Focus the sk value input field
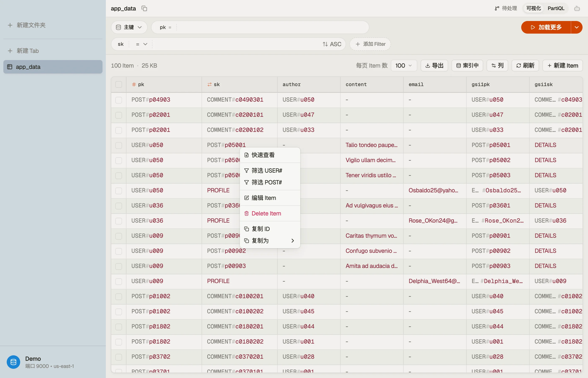The image size is (588, 378). 236,44
